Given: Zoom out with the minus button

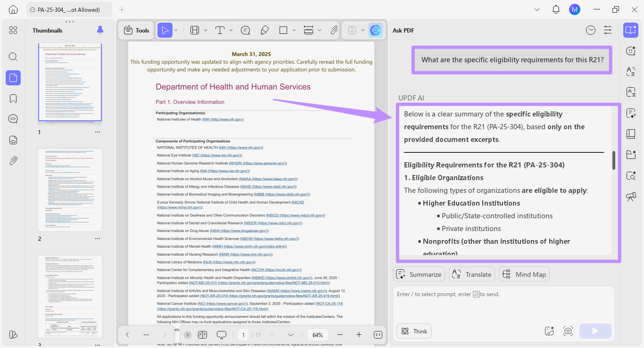Looking at the screenshot, I should click(340, 335).
